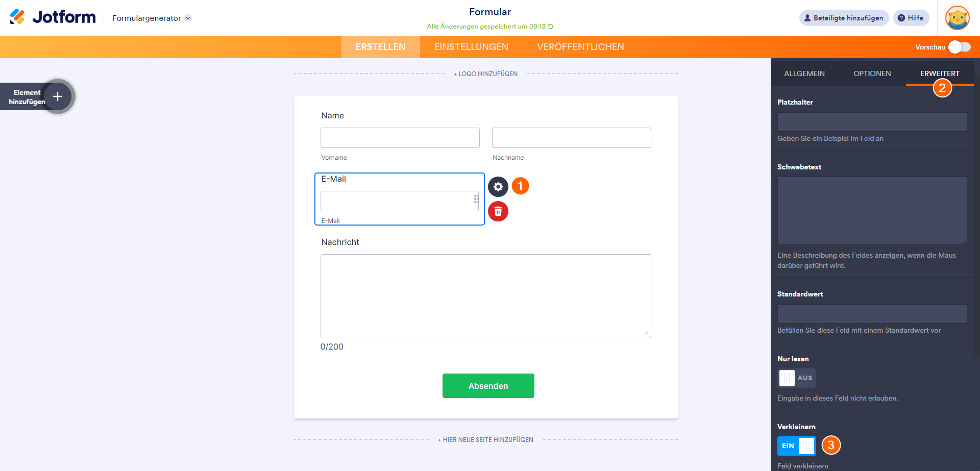This screenshot has height=471, width=980.
Task: Click the revision history icon beside saved time
Action: point(551,27)
